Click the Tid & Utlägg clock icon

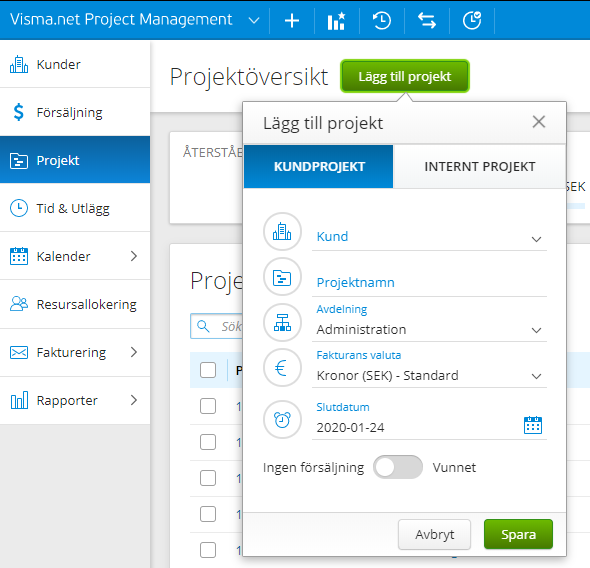(x=19, y=208)
